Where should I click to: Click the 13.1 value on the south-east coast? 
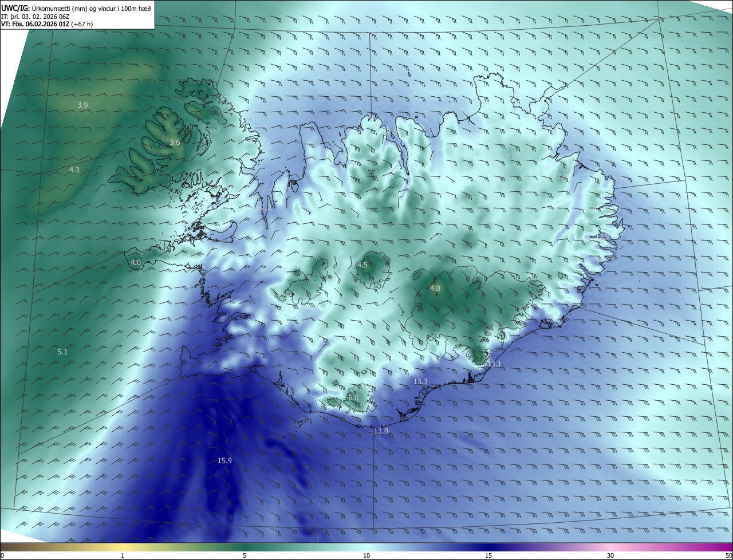[x=494, y=364]
